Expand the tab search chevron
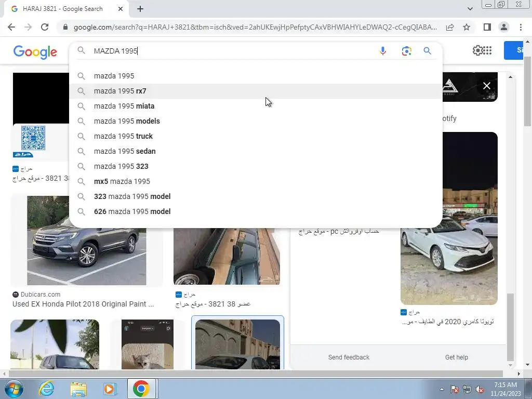Image resolution: width=532 pixels, height=399 pixels. 470,9
